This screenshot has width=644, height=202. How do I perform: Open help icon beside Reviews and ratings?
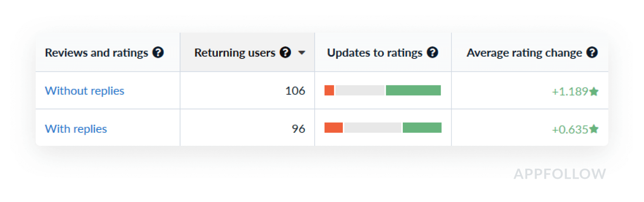158,52
